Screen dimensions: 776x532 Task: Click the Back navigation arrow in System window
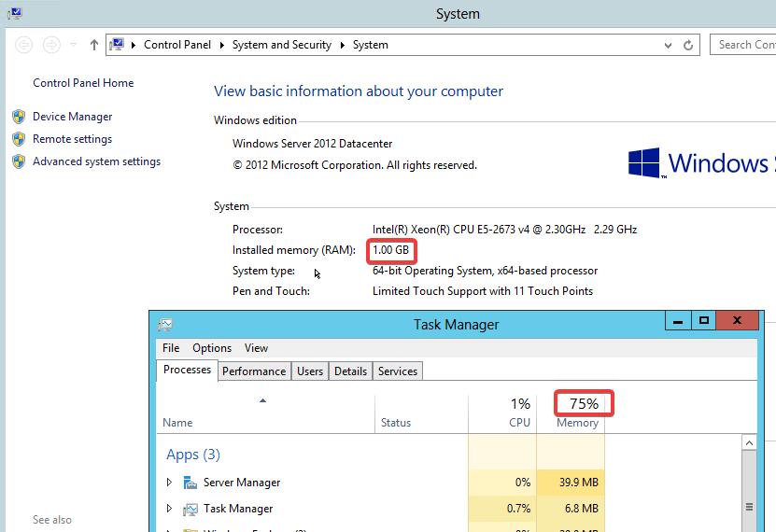[x=23, y=45]
